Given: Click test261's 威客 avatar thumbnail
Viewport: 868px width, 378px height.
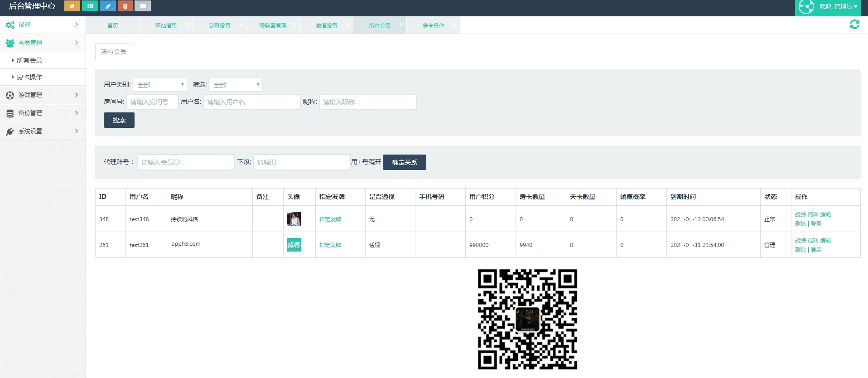Looking at the screenshot, I should pos(294,245).
